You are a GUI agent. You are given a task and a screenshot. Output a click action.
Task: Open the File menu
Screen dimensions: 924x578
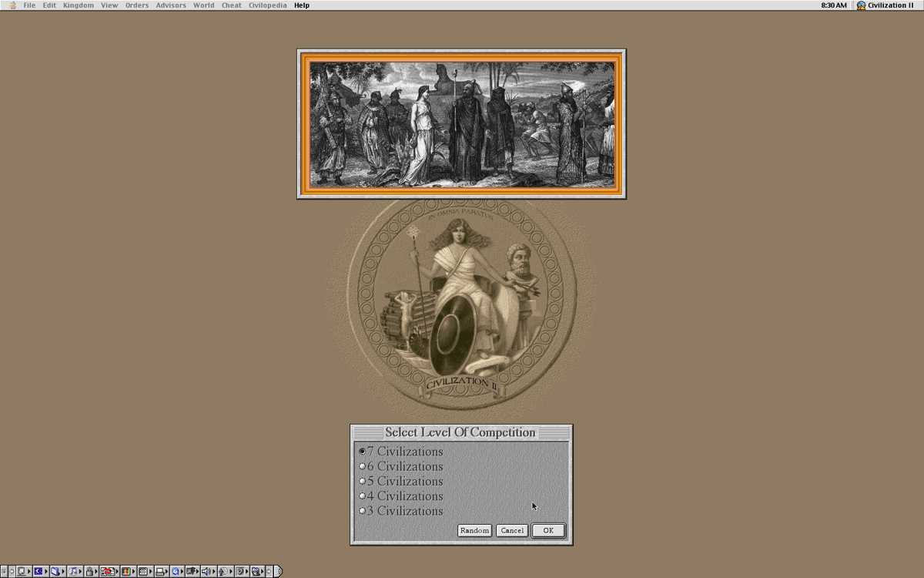(29, 5)
